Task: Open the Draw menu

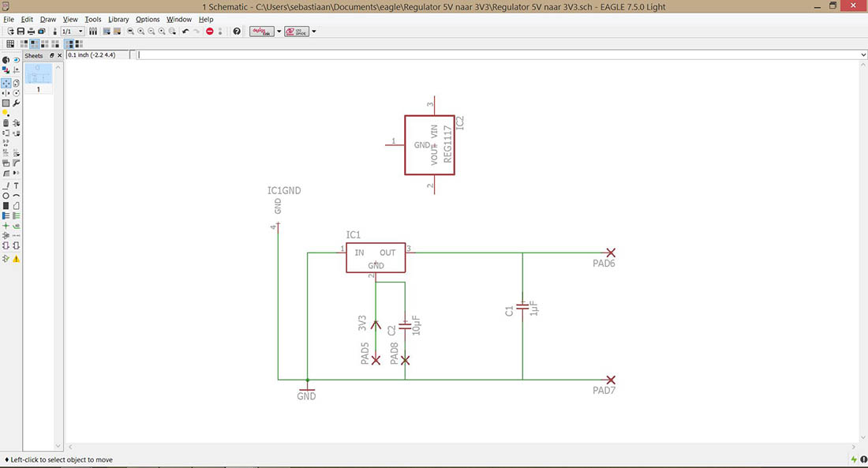Action: click(47, 20)
